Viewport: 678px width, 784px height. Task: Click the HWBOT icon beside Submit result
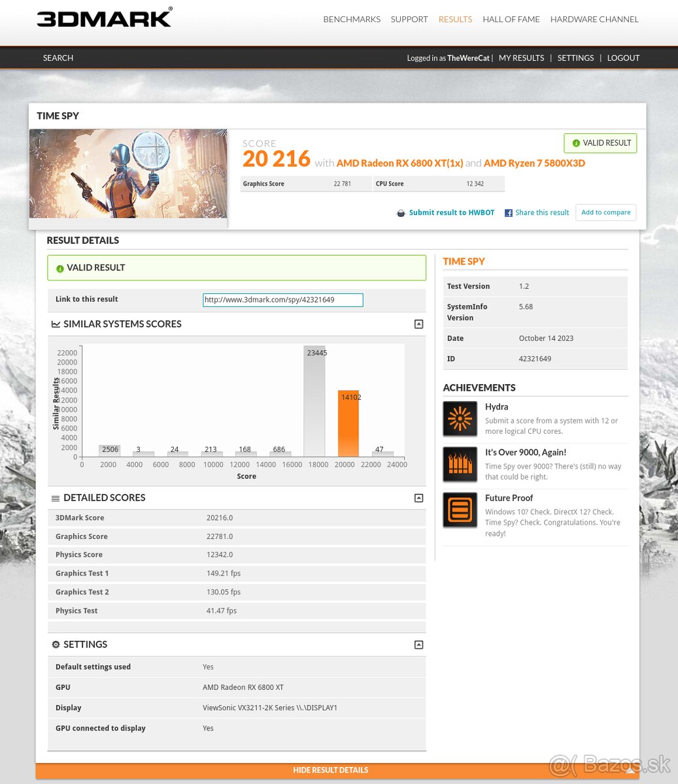pyautogui.click(x=401, y=213)
